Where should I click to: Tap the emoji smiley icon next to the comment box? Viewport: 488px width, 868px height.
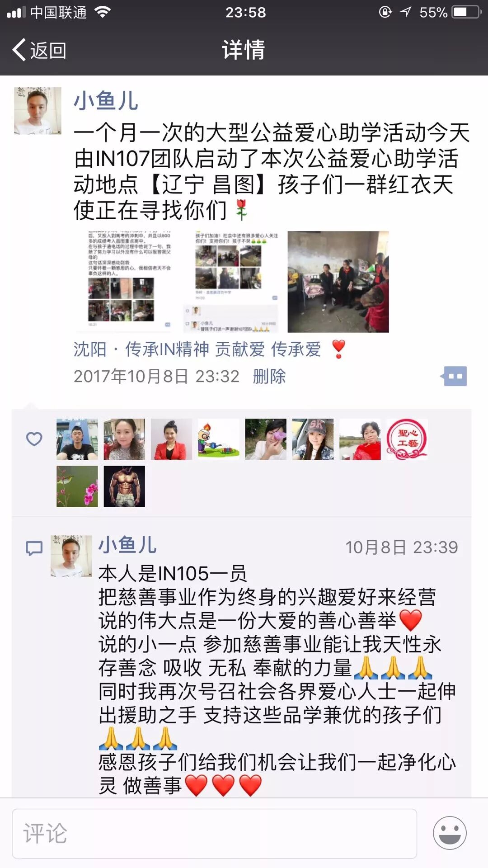450,833
